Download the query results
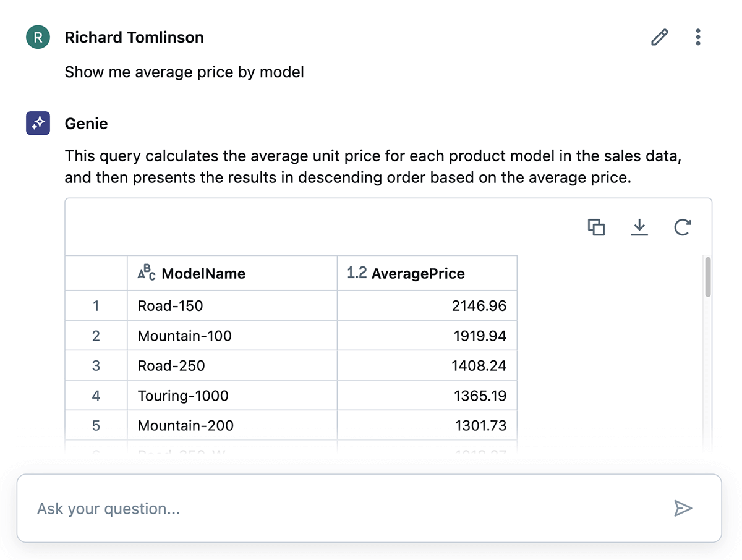This screenshot has height=560, width=742. (639, 227)
